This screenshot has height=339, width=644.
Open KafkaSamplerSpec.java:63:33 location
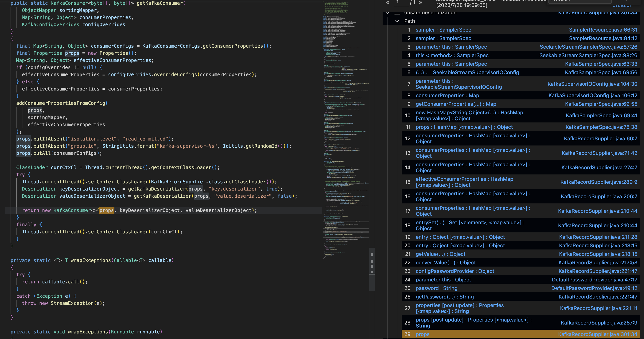601,64
